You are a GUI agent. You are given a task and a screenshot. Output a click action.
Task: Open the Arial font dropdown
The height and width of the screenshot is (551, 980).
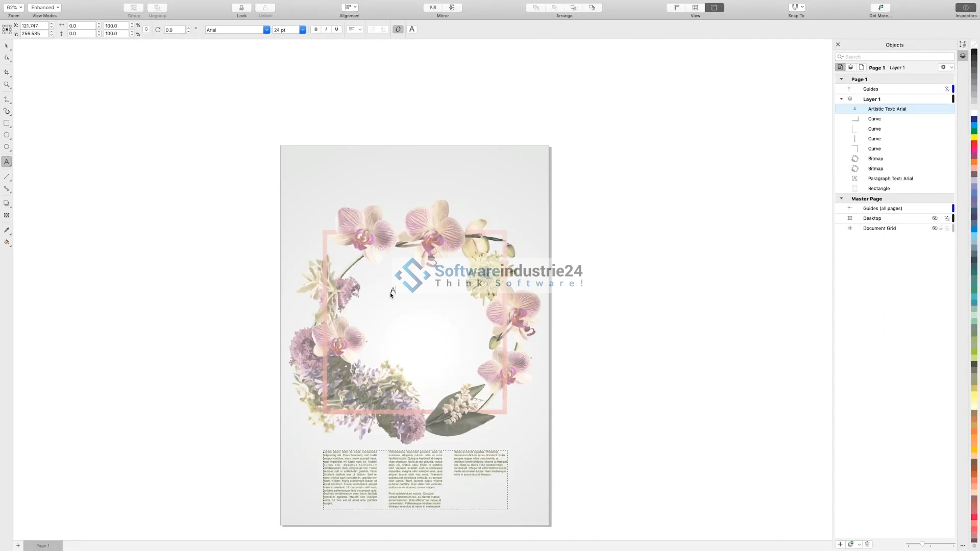pyautogui.click(x=266, y=30)
